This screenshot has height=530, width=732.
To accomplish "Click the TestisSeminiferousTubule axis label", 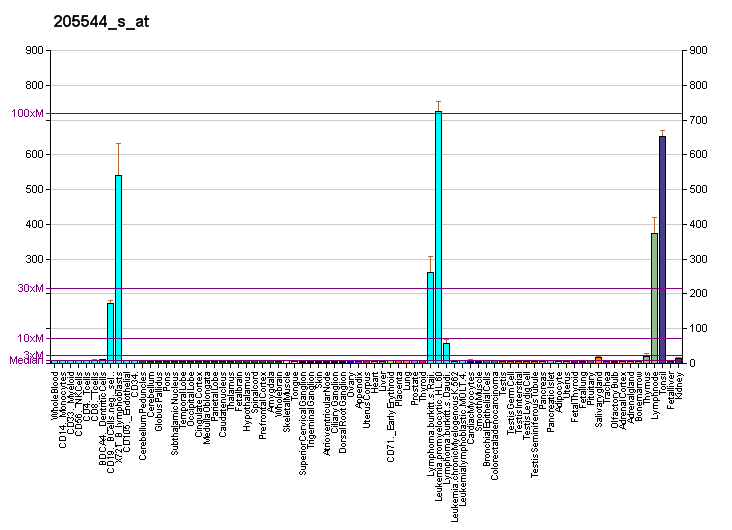I will 535,424.
